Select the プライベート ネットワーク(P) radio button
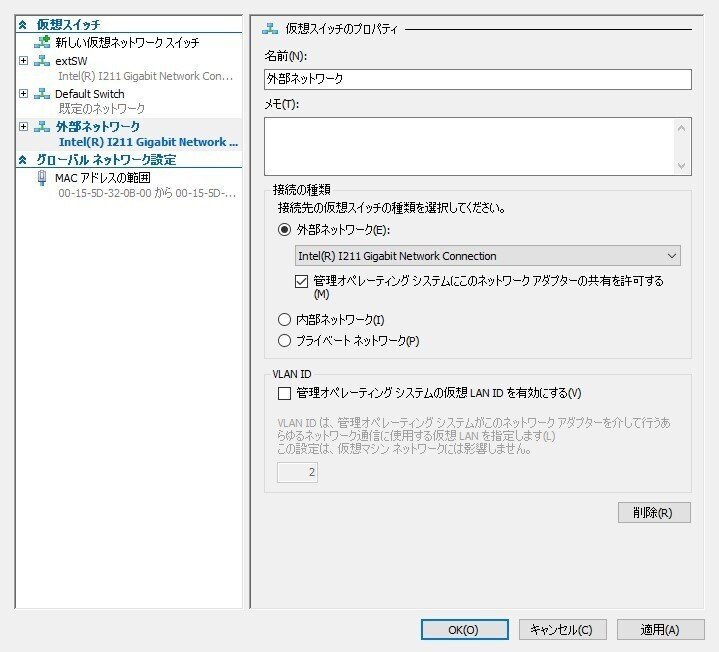The height and width of the screenshot is (652, 719). click(284, 340)
